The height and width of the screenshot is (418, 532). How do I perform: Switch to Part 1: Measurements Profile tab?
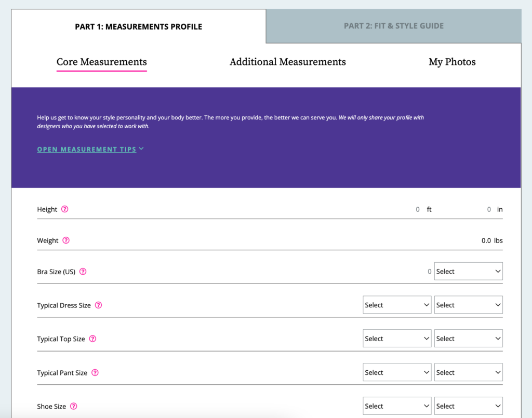(138, 26)
